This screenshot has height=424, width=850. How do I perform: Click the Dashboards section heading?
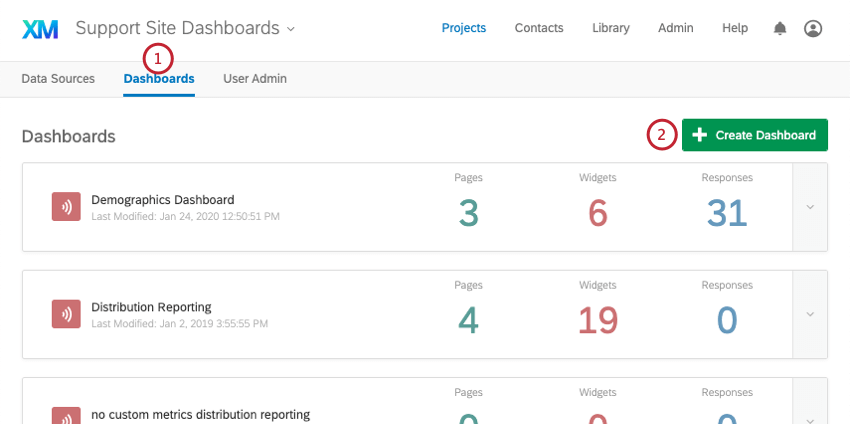68,136
